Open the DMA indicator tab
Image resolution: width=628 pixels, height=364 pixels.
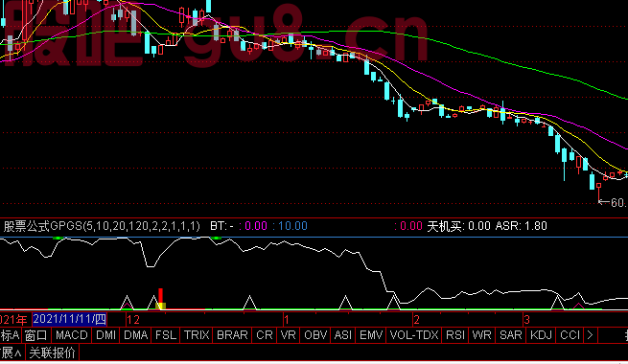pyautogui.click(x=136, y=335)
